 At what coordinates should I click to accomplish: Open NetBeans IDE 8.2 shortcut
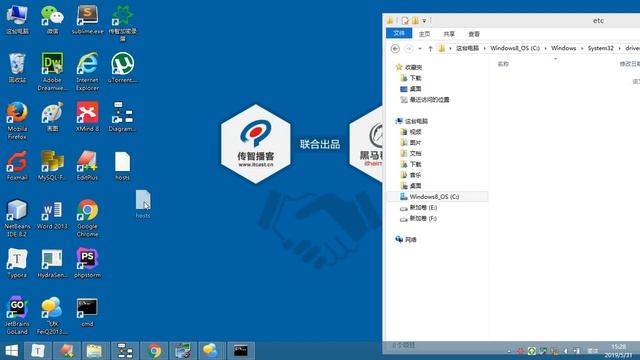pyautogui.click(x=17, y=218)
